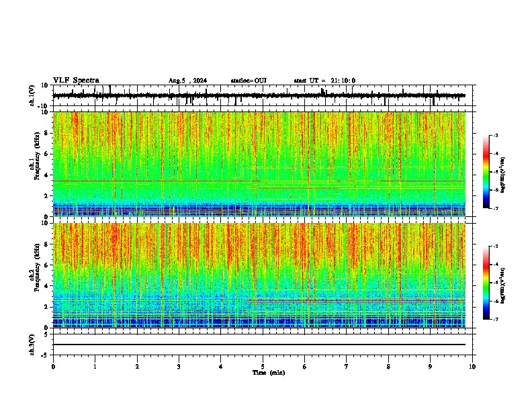Click the time-axis tick label "1"
This screenshot has height=411, width=532.
pos(95,367)
